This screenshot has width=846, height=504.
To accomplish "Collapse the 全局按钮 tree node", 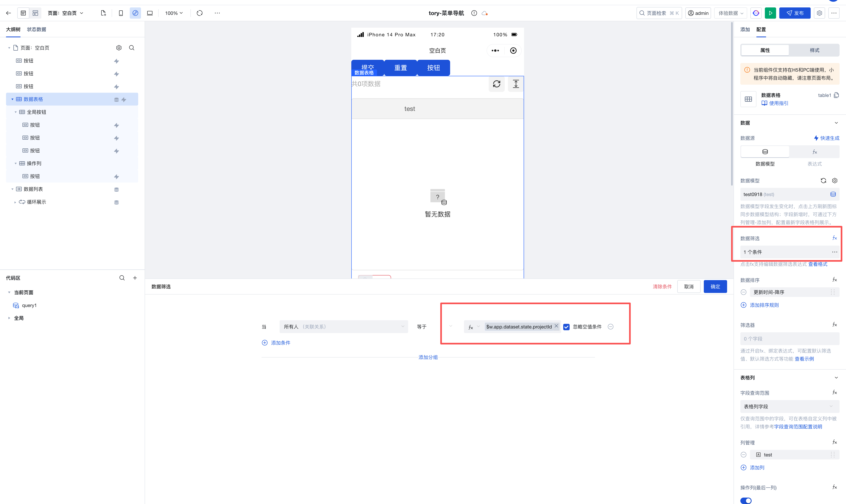I will tap(16, 112).
